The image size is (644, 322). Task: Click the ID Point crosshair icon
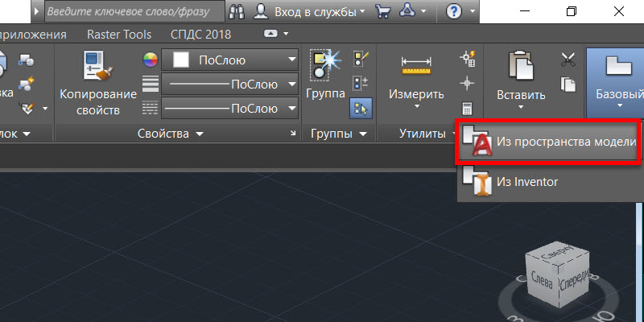point(467,84)
